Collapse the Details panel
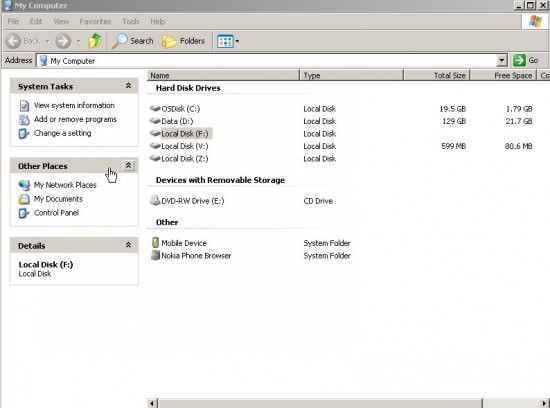Image resolution: width=550 pixels, height=408 pixels. (x=128, y=245)
